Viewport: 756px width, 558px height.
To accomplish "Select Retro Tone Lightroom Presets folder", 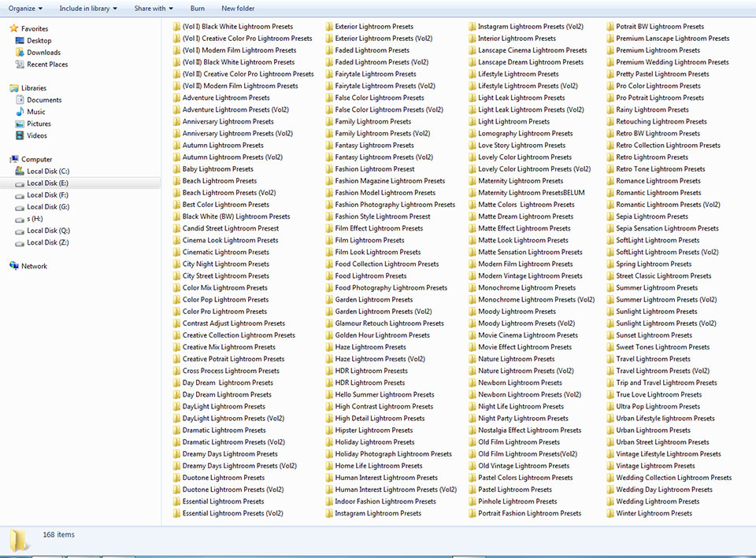I will coord(656,169).
